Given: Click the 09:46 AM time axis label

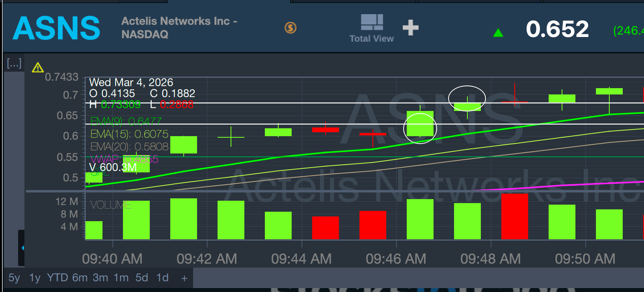Looking at the screenshot, I should pyautogui.click(x=396, y=259).
